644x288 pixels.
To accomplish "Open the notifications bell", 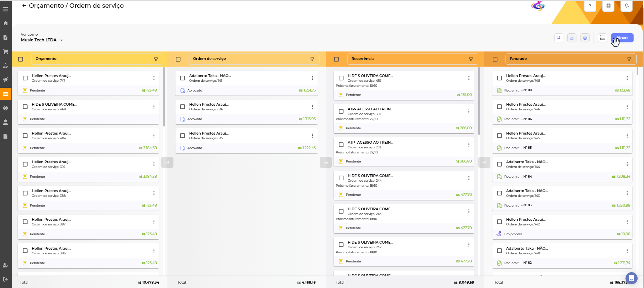I will 627,6.
